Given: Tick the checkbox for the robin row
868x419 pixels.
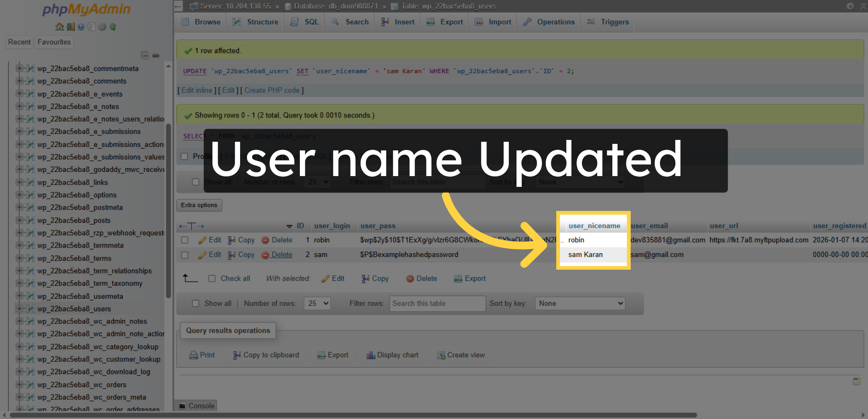Looking at the screenshot, I should [185, 240].
